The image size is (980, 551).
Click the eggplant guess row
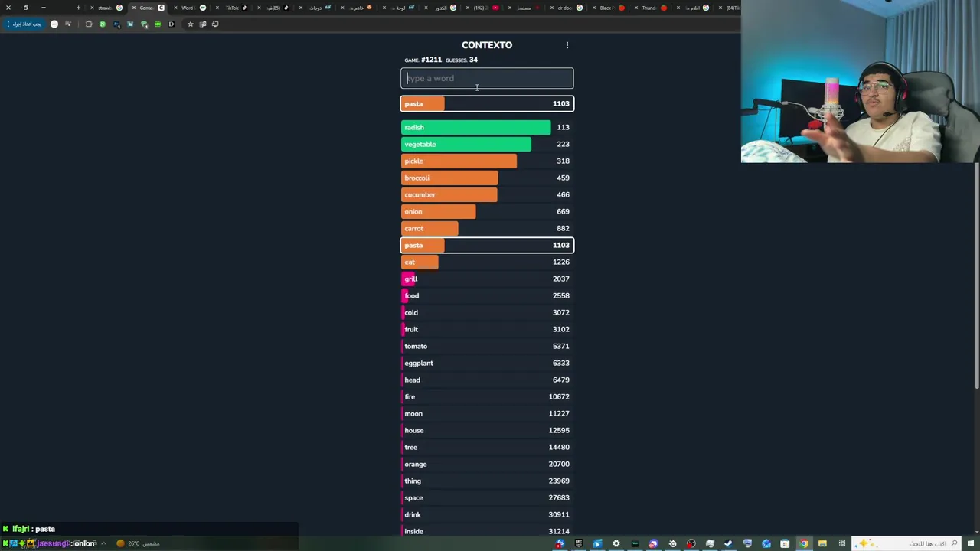[487, 363]
